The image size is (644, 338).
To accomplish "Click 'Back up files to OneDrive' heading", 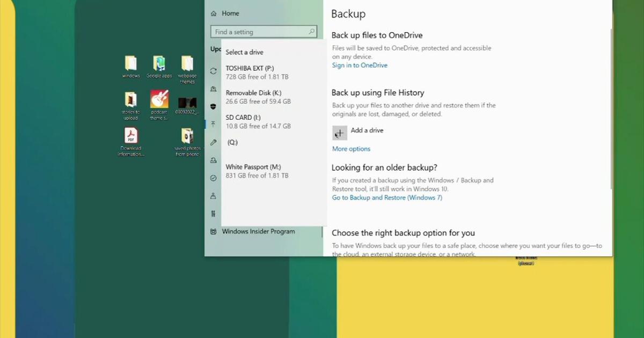I will 377,35.
